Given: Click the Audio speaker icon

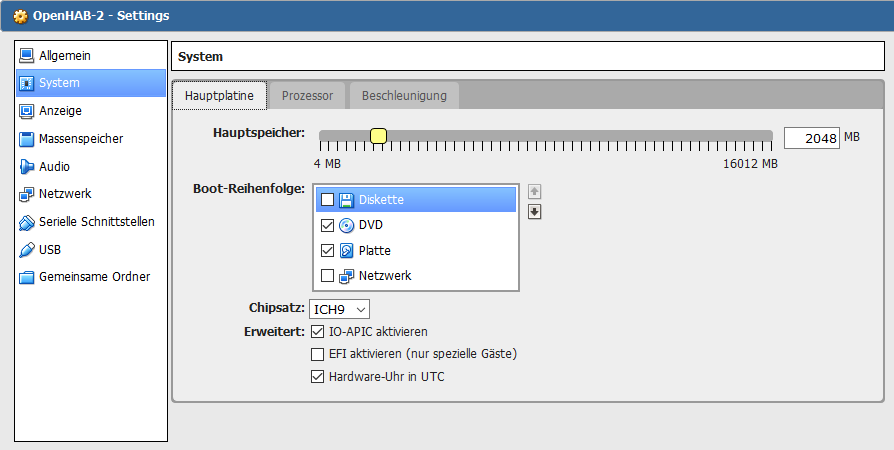Looking at the screenshot, I should tap(27, 167).
